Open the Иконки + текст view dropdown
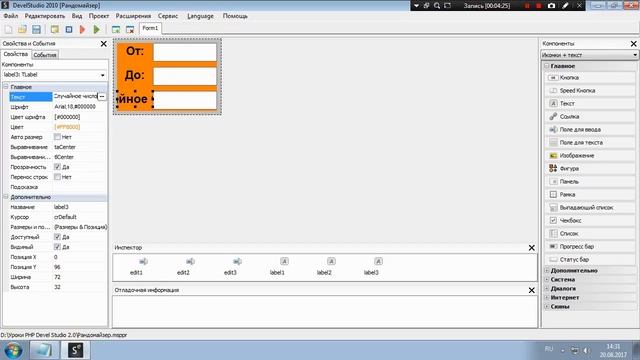The width and height of the screenshot is (640, 360). pos(635,55)
